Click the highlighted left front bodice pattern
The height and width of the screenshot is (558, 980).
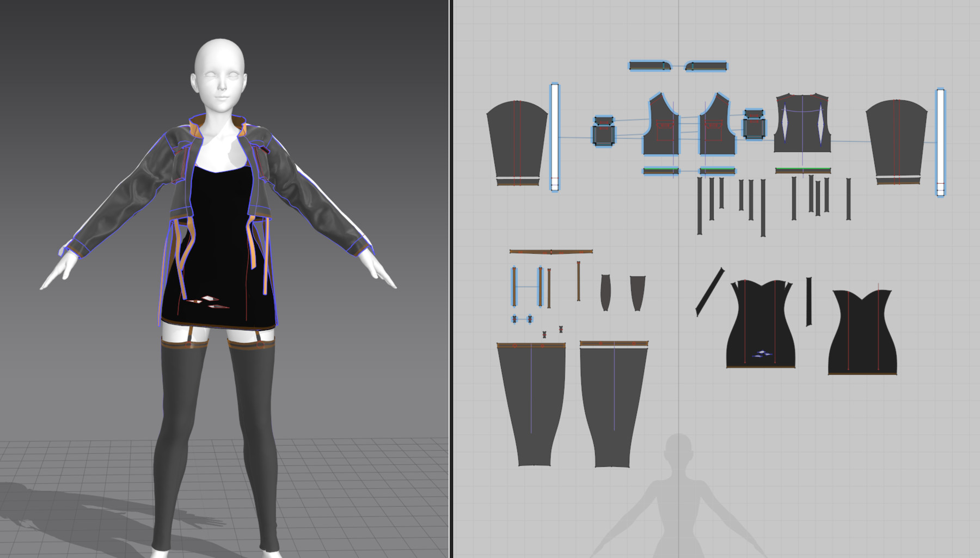(661, 134)
